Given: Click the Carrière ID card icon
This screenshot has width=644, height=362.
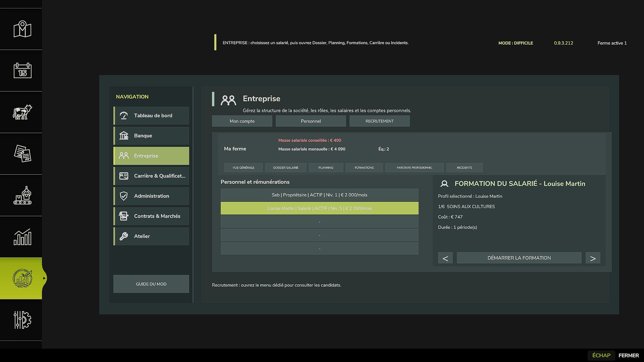Looking at the screenshot, I should tap(124, 176).
